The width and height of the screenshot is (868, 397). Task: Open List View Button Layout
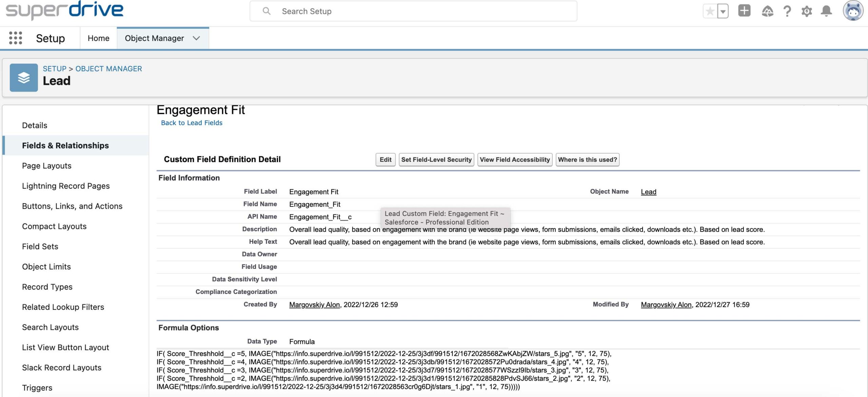pyautogui.click(x=65, y=348)
